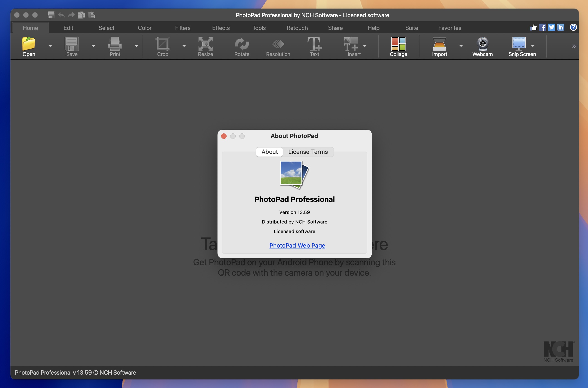Expand the Insert dropdown arrow

365,46
